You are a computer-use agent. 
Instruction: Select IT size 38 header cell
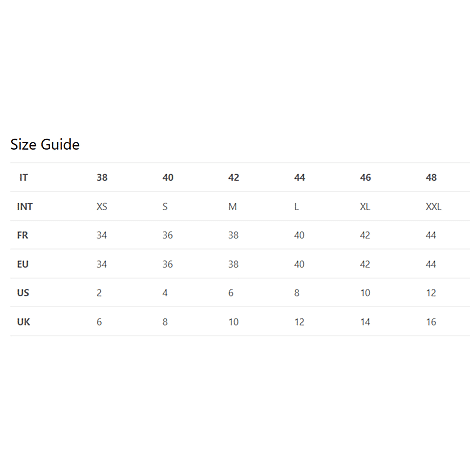coord(102,178)
